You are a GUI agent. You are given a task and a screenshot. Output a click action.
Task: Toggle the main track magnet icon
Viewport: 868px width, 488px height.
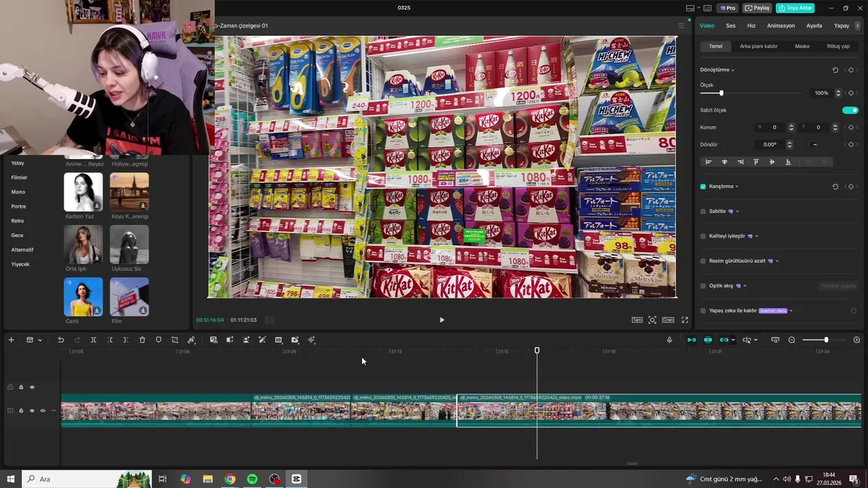pos(692,340)
